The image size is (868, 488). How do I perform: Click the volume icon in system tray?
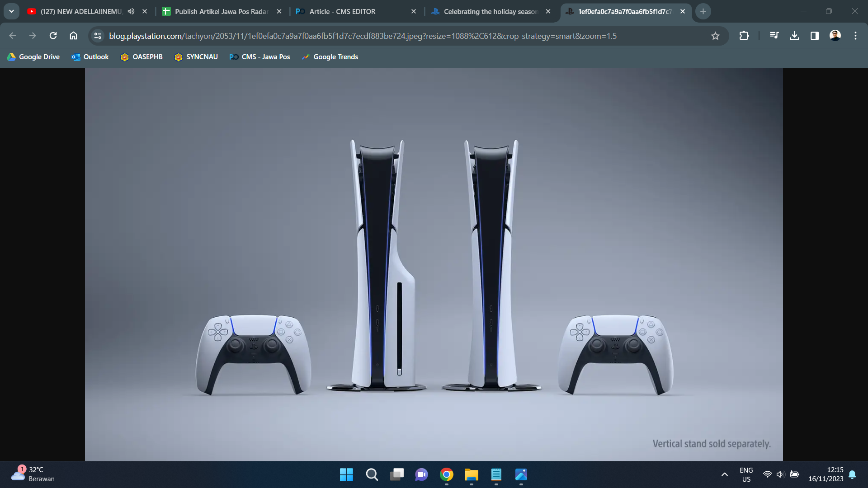click(x=780, y=474)
